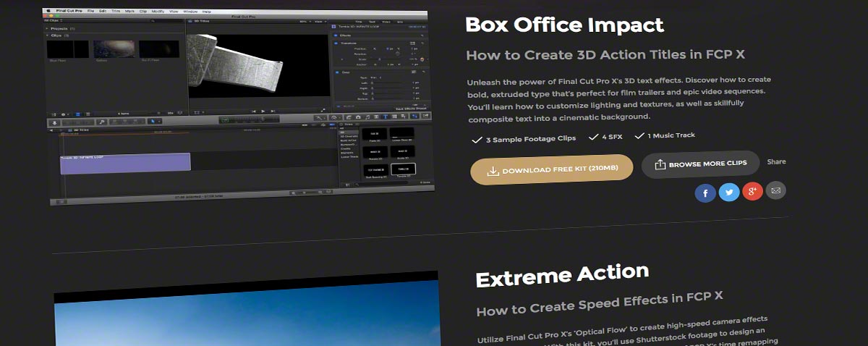This screenshot has width=868, height=346.
Task: Open the retime speedometer menu
Action: coord(336,117)
